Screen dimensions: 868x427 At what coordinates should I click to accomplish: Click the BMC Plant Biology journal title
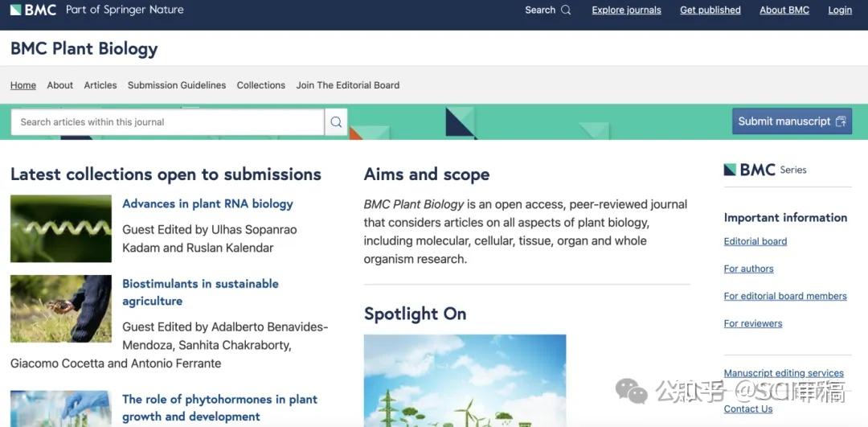84,49
